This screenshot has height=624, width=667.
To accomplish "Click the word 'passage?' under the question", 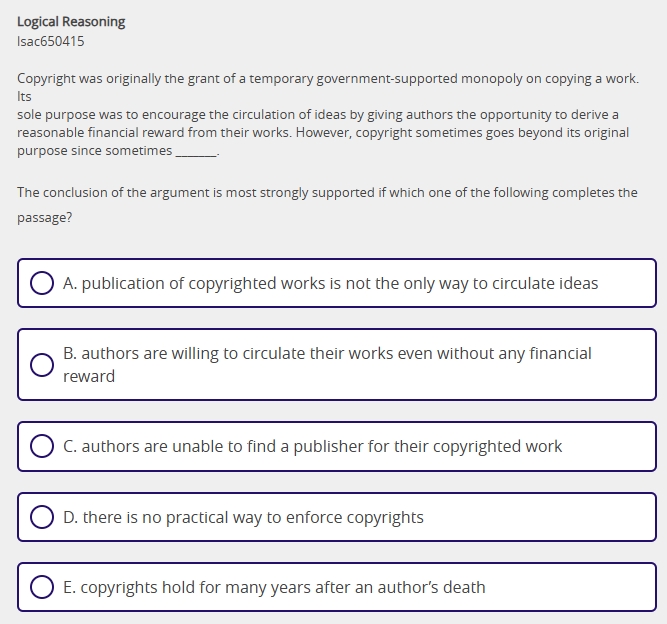I will coord(45,216).
